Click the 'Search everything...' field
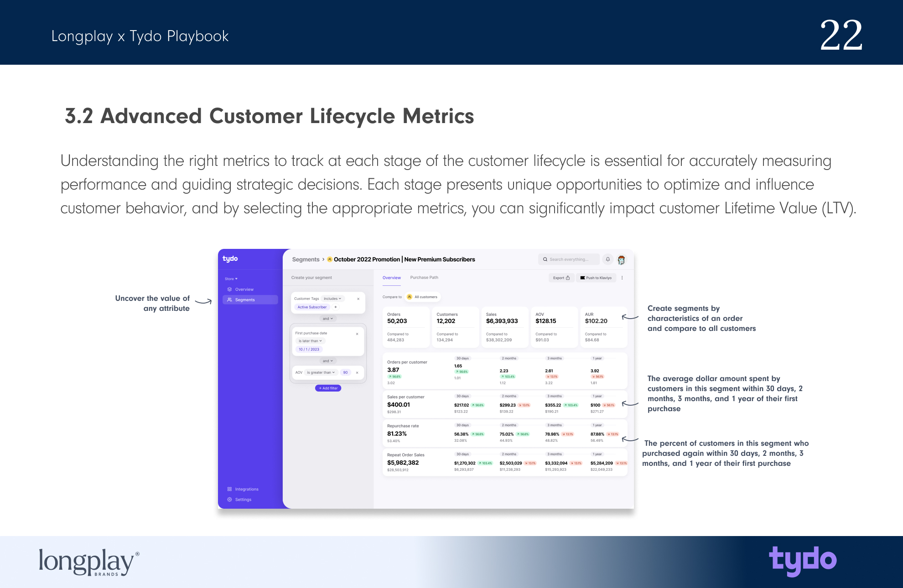The image size is (903, 588). pyautogui.click(x=569, y=259)
